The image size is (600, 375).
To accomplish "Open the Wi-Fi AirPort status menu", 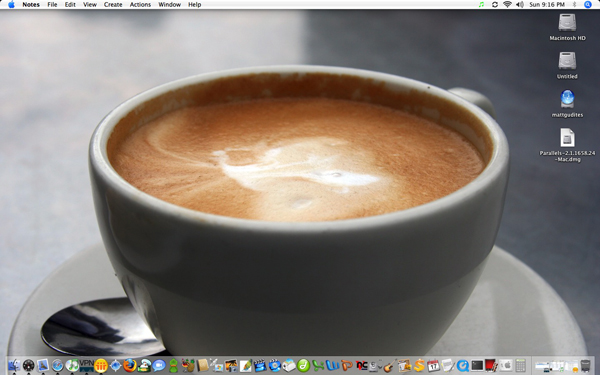I will [507, 5].
